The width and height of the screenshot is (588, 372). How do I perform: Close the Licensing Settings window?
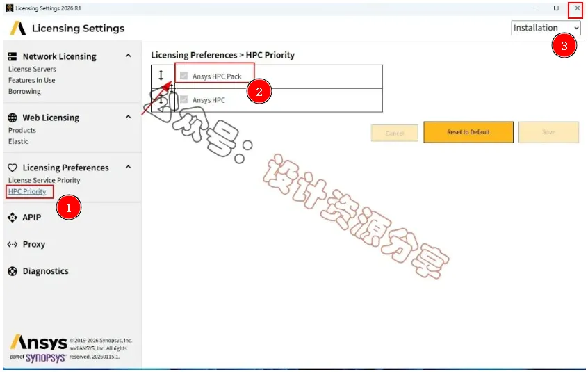[577, 8]
